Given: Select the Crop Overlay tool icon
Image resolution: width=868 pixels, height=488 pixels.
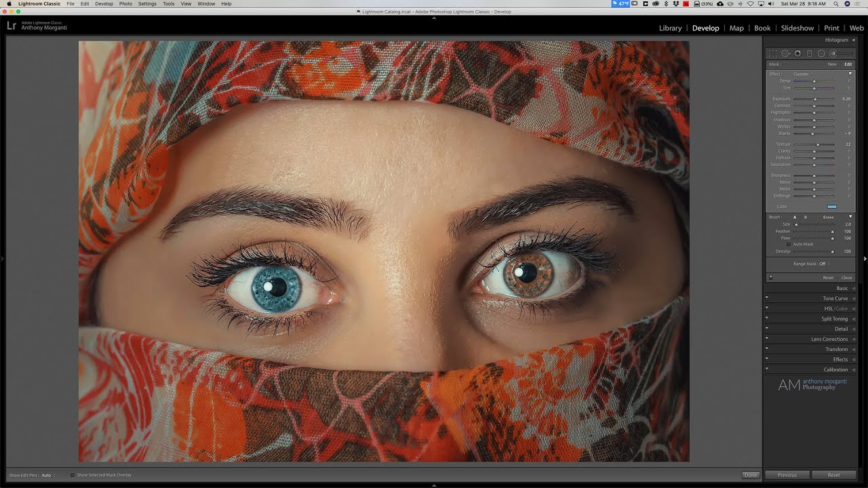Looking at the screenshot, I should tap(773, 54).
